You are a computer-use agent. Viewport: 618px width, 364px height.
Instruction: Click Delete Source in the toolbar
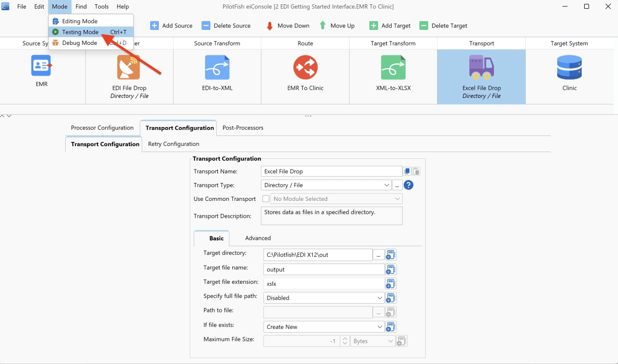click(x=226, y=26)
